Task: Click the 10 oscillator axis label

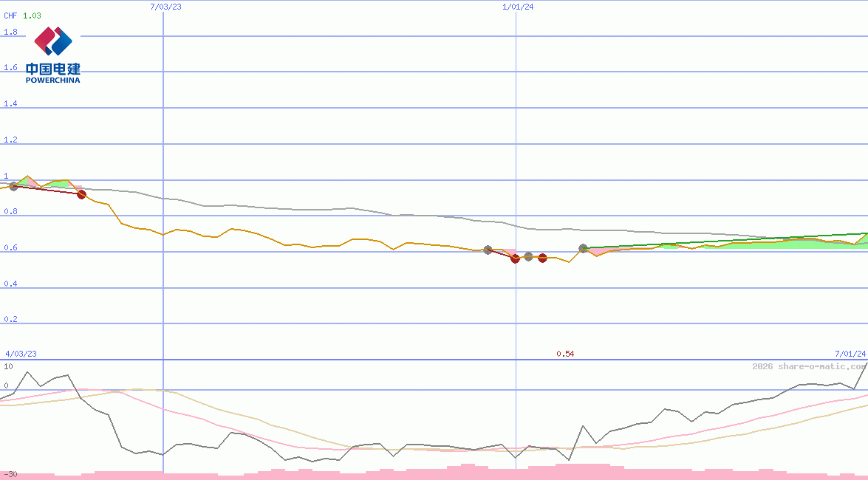Action: coord(8,366)
